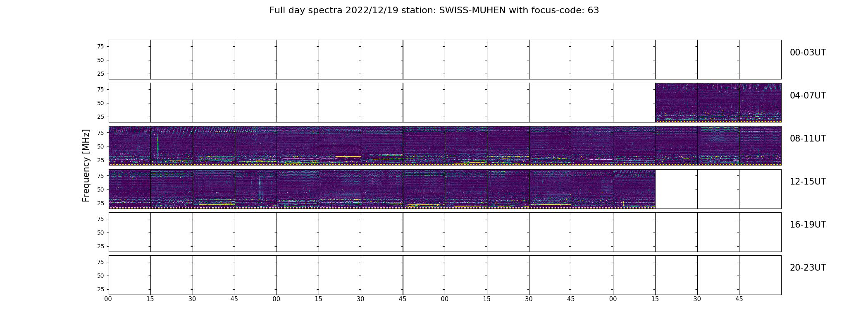Click first spectrogram panel in 08-11UT row
The height and width of the screenshot is (331, 868).
[x=129, y=146]
